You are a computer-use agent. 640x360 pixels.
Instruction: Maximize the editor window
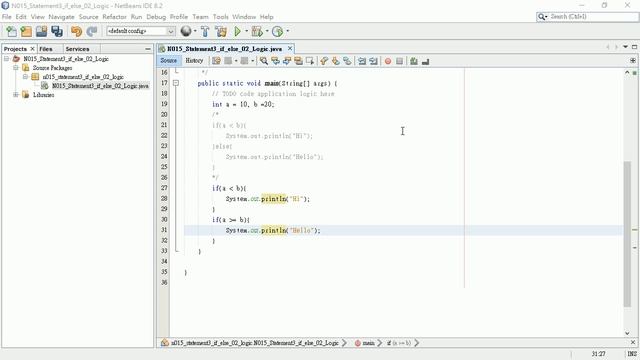[x=634, y=47]
